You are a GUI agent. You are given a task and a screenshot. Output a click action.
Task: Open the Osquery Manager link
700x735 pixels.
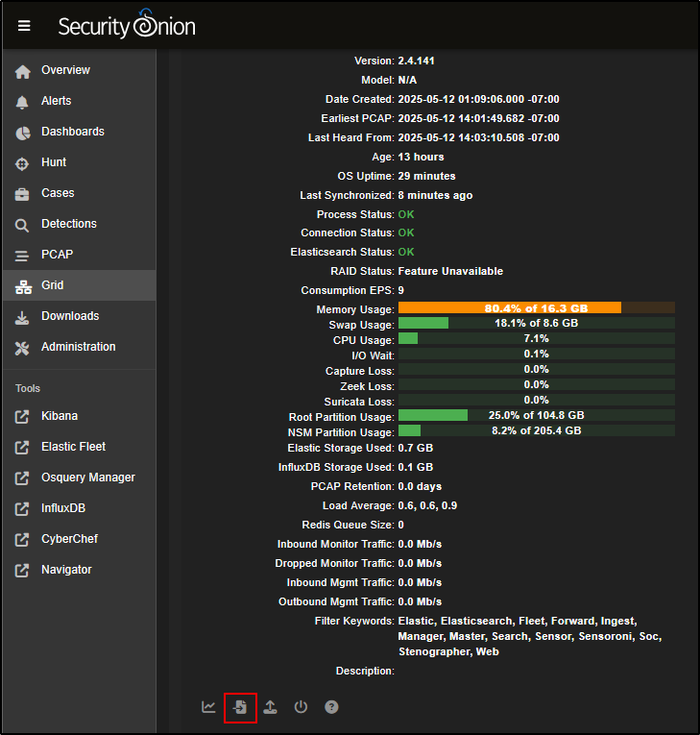87,478
